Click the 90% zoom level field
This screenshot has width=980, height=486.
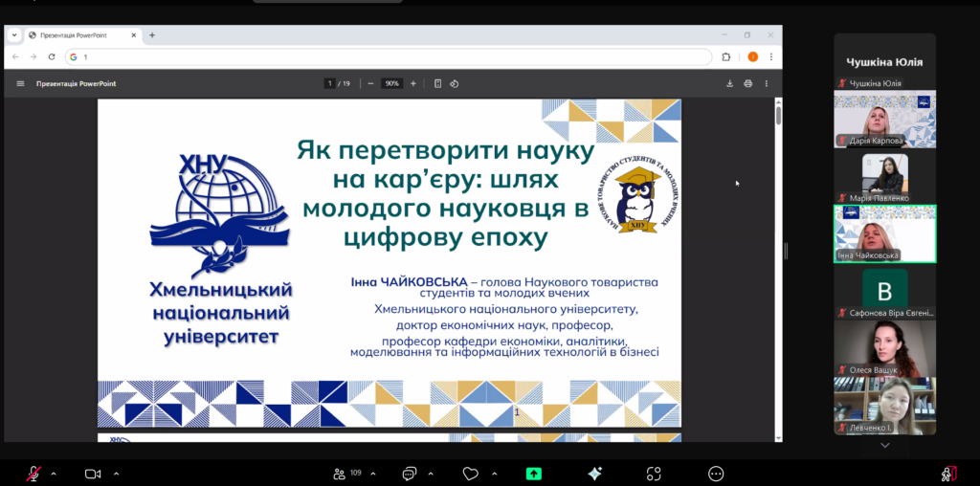[x=391, y=83]
